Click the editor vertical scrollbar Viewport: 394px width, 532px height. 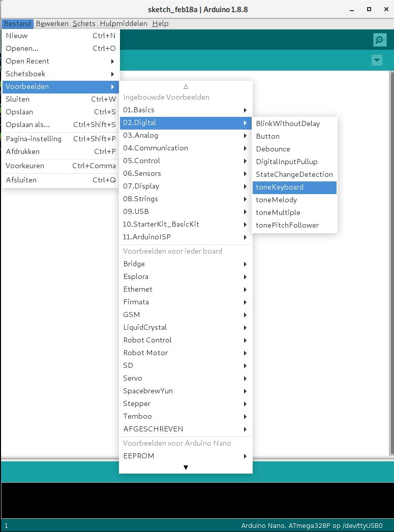coord(391,254)
